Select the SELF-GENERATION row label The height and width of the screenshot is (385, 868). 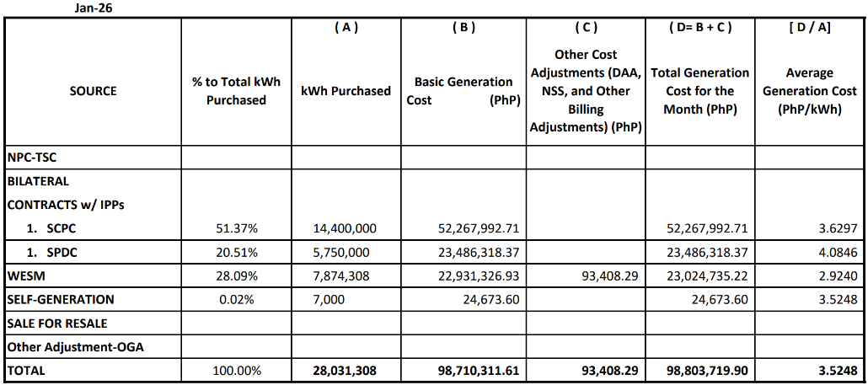coord(60,299)
